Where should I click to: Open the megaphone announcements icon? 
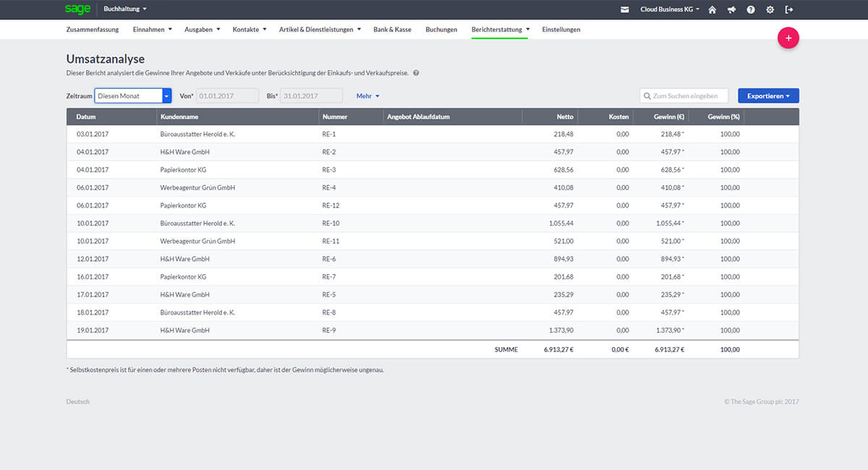pos(732,9)
